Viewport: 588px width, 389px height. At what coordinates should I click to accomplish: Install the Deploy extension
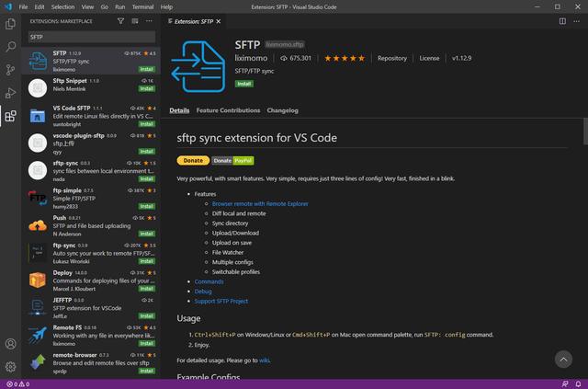147,289
